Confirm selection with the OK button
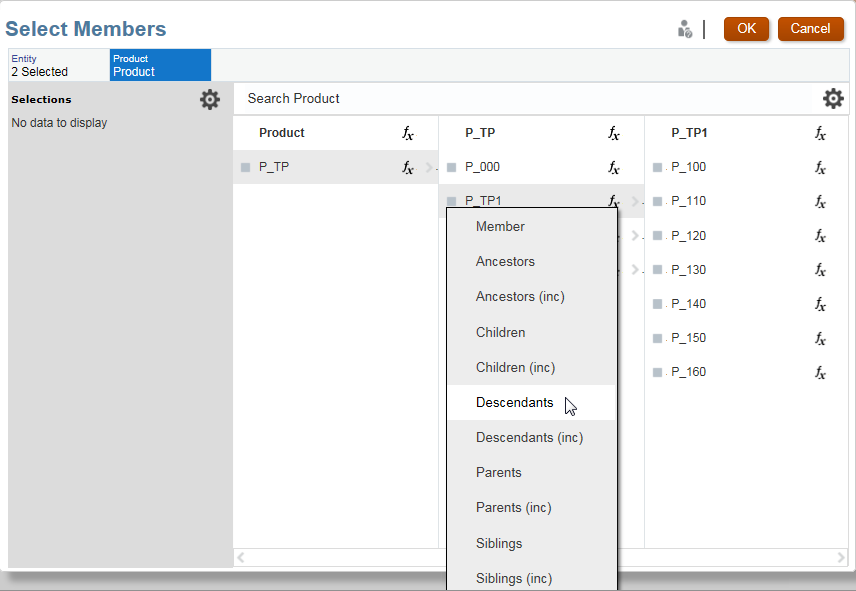This screenshot has height=591, width=856. coord(746,29)
